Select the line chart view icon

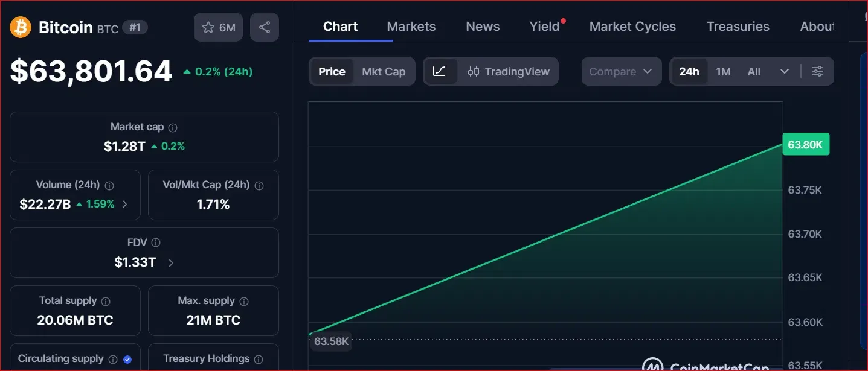click(440, 71)
